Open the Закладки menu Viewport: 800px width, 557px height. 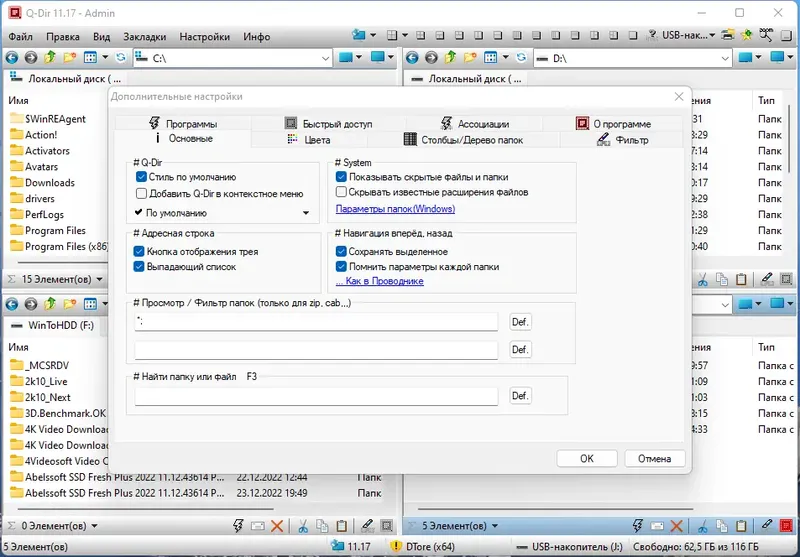[144, 37]
